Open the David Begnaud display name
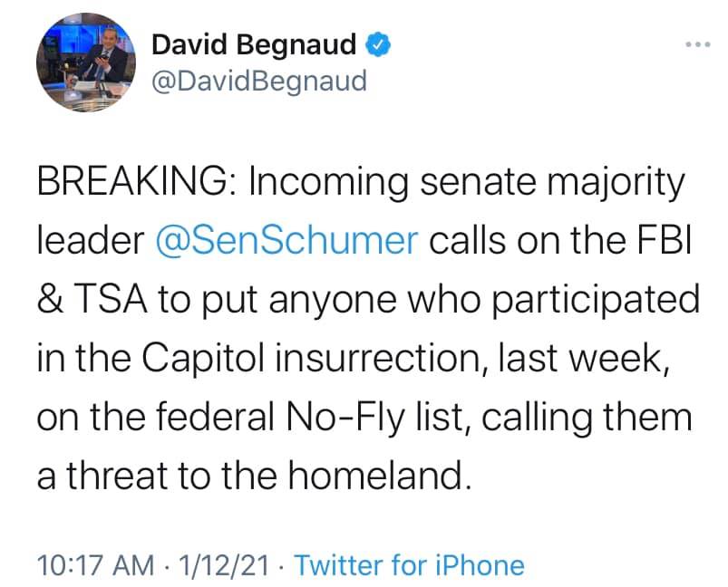 (x=255, y=44)
